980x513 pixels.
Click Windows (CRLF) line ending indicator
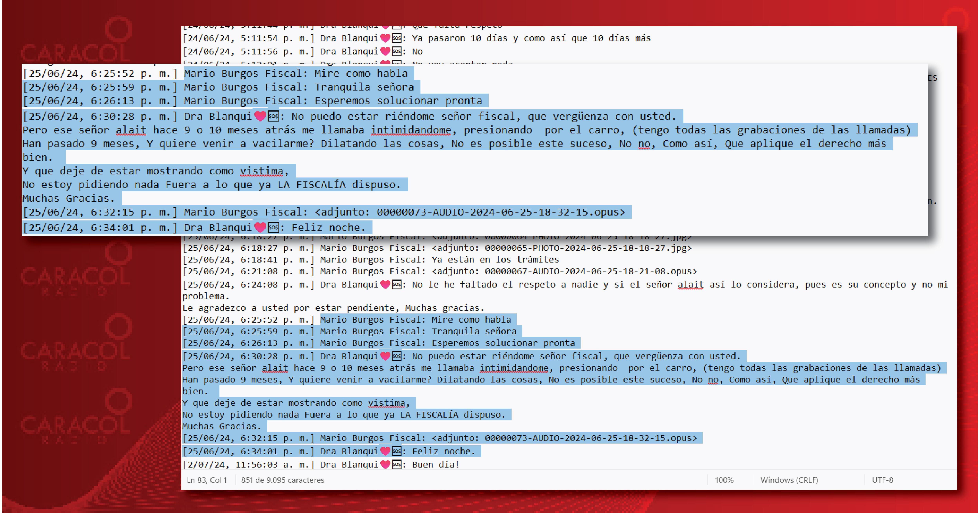789,480
